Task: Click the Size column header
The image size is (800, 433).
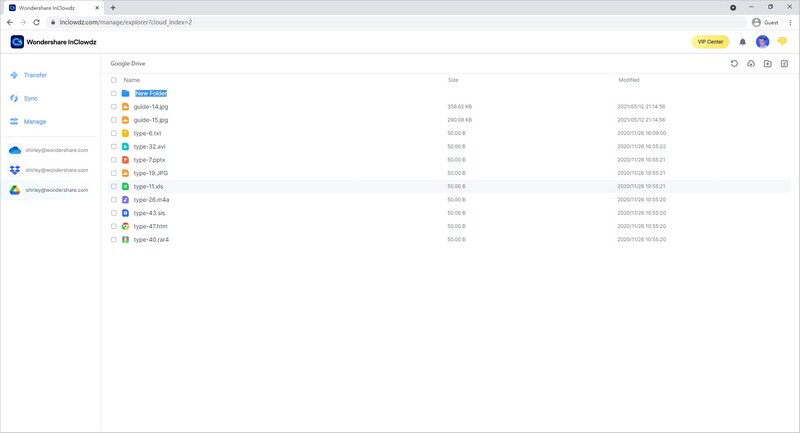Action: pos(453,80)
